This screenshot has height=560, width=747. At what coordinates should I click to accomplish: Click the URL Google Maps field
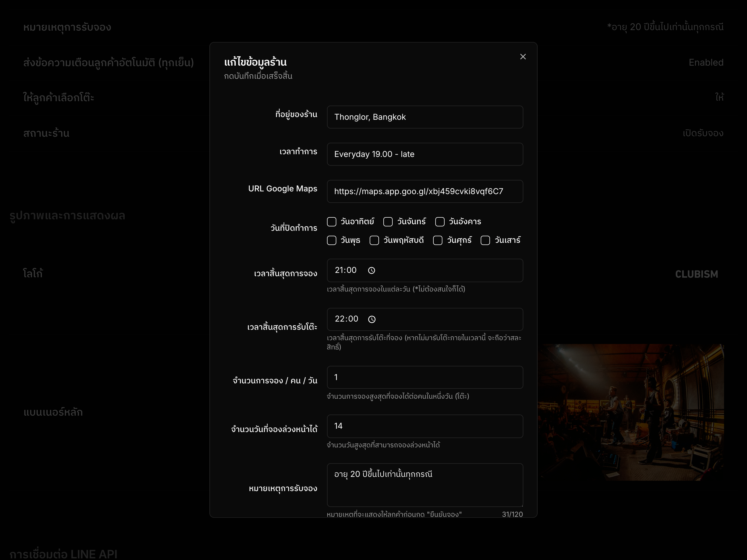(425, 191)
